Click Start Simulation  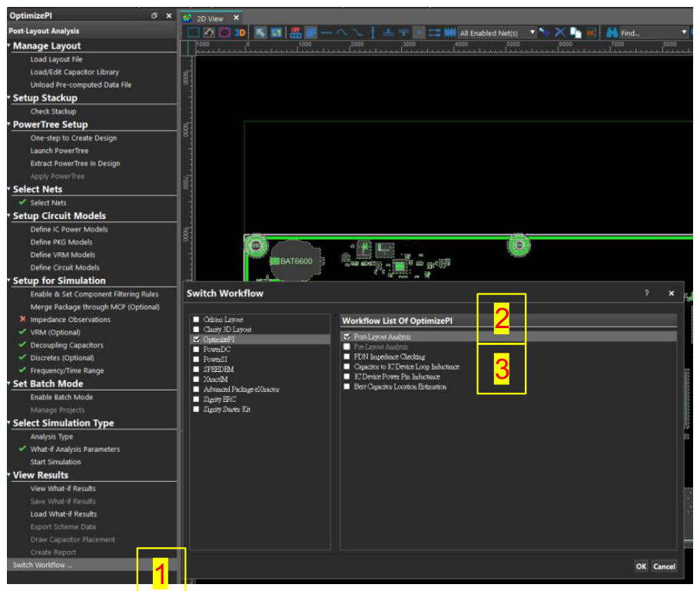pyautogui.click(x=55, y=462)
